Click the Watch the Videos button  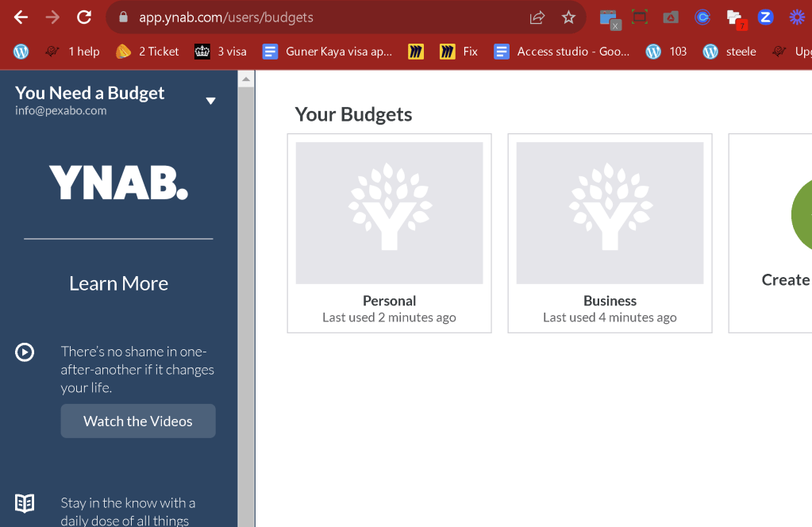(x=138, y=421)
